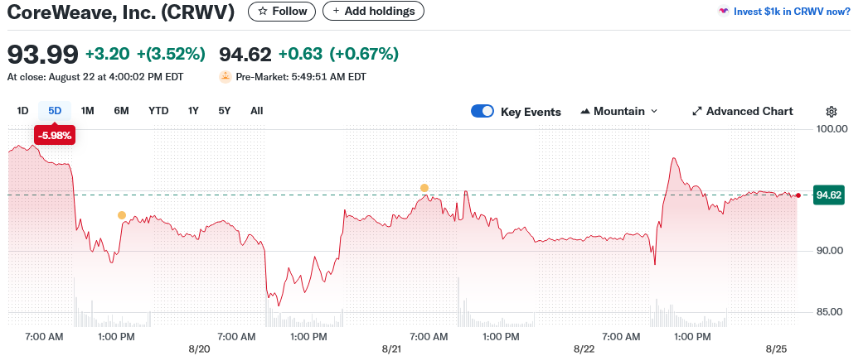The image size is (868, 356).
Task: Click the At close August 22 timestamp
Action: point(95,77)
